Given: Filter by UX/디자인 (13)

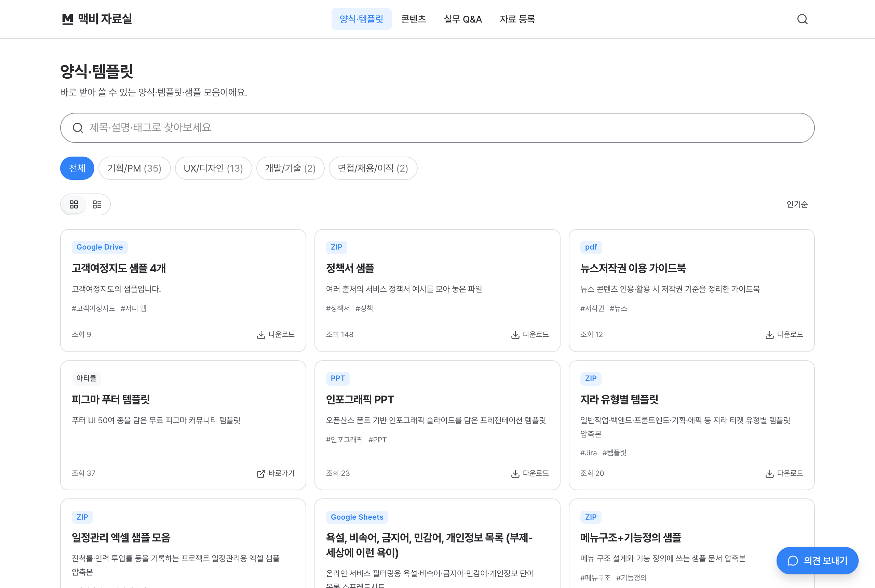Looking at the screenshot, I should [213, 168].
